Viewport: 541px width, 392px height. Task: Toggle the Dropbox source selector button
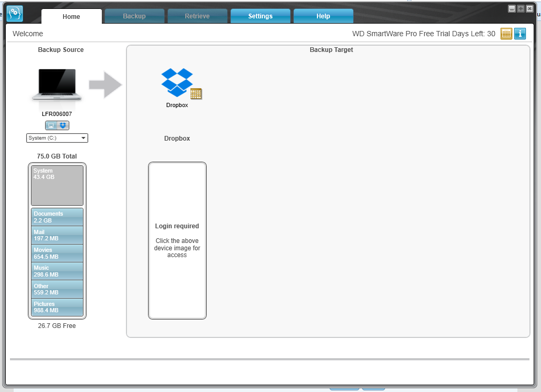[x=63, y=125]
